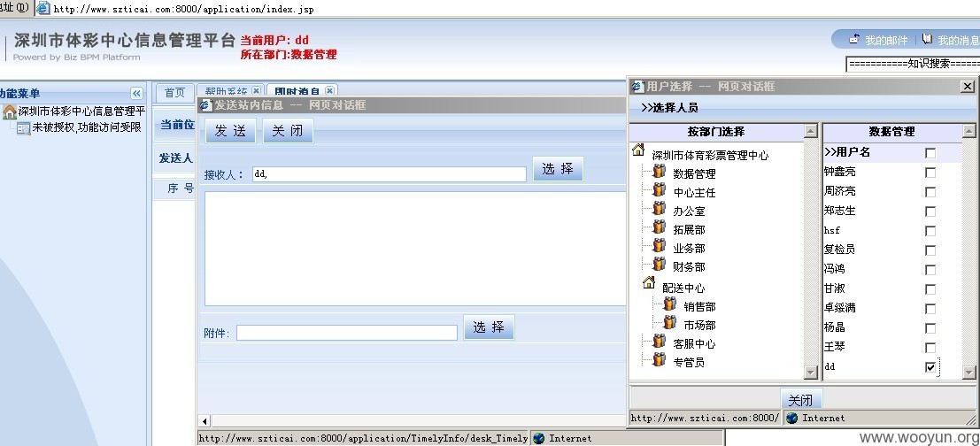Click the 客服中心 department book icon
The width and height of the screenshot is (980, 446).
coord(659,342)
